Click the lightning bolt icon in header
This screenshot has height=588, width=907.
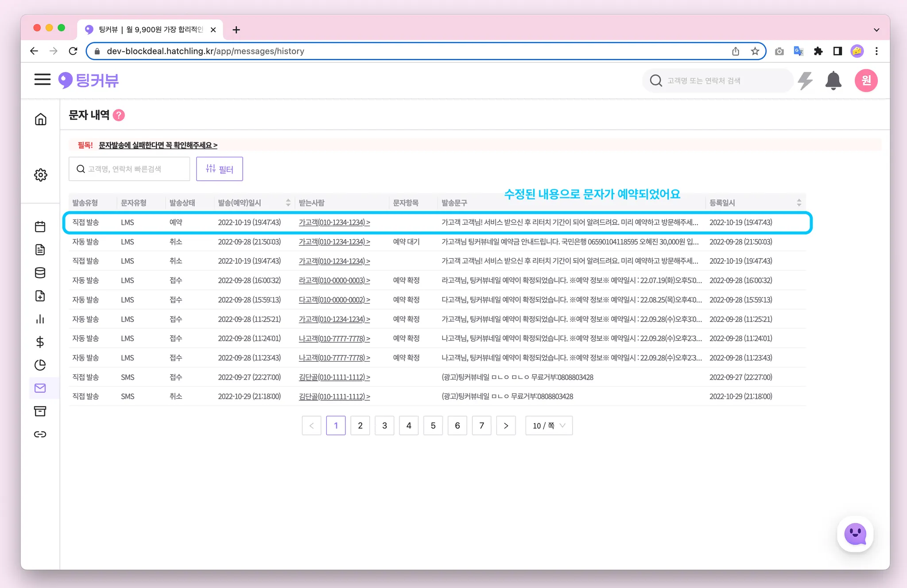(x=805, y=81)
